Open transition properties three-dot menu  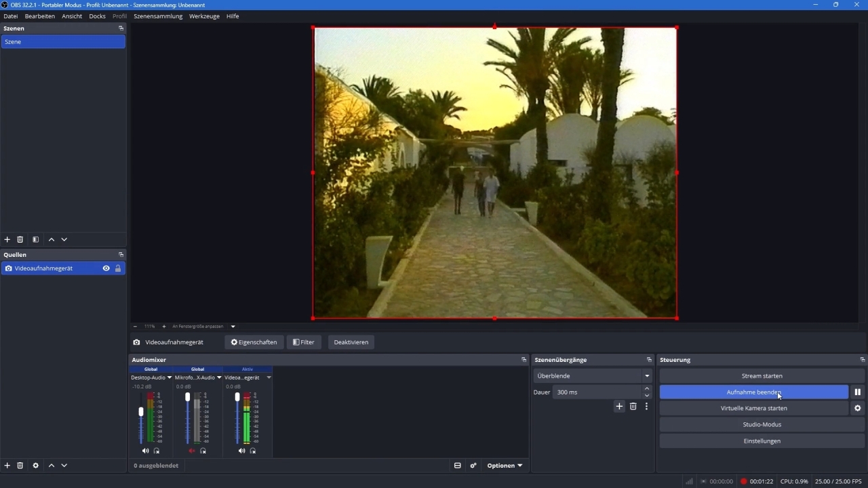646,407
